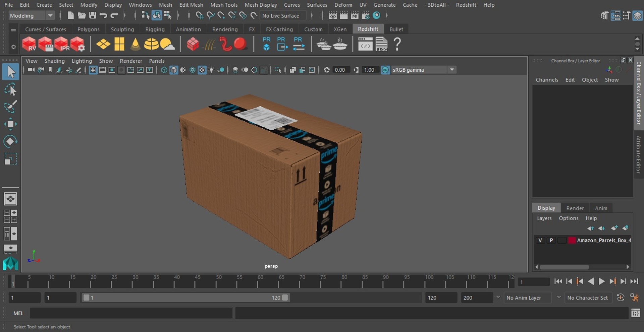Open the Redshift menu in menu bar
The width and height of the screenshot is (644, 332).
point(466,5)
